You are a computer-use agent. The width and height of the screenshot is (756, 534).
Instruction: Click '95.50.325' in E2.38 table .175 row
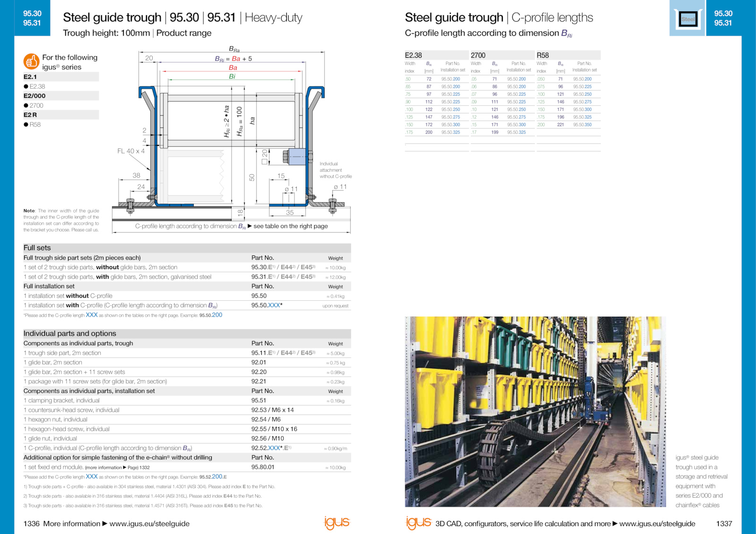coord(451,133)
